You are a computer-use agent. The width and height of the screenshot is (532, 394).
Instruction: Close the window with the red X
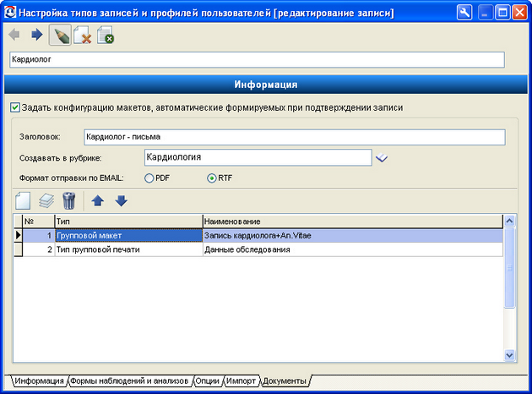pyautogui.click(x=519, y=13)
